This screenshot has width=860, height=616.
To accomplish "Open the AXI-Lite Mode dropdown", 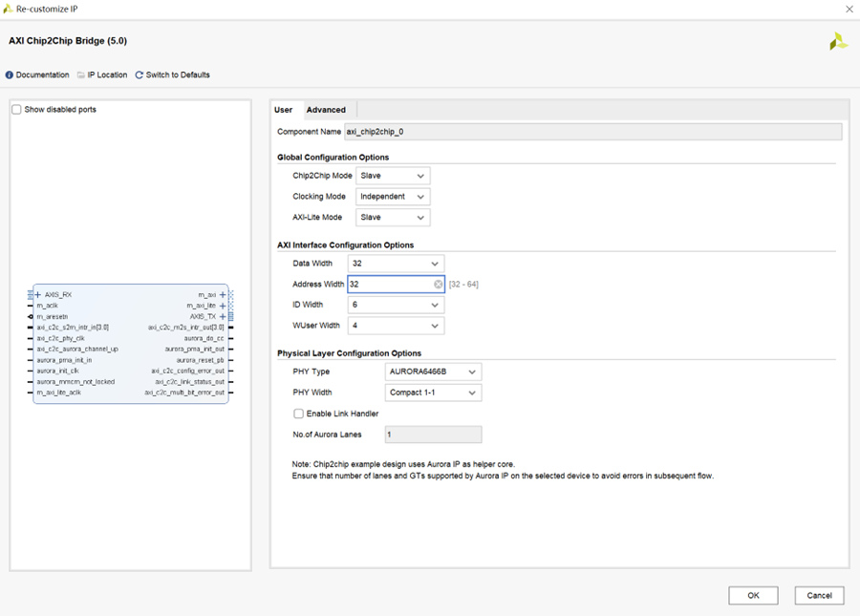I will coord(393,218).
